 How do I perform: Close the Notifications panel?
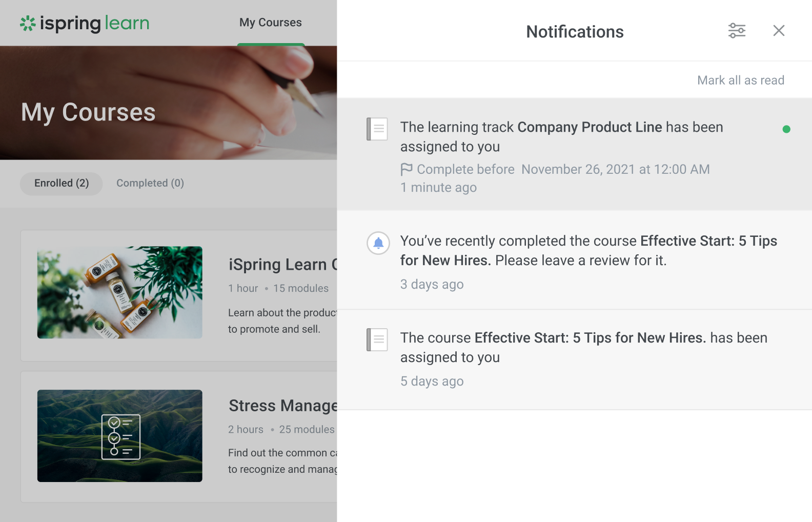pos(779,31)
